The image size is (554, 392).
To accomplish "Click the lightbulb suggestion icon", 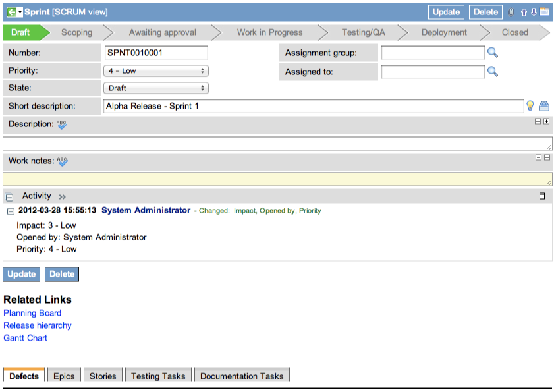I will click(x=530, y=106).
